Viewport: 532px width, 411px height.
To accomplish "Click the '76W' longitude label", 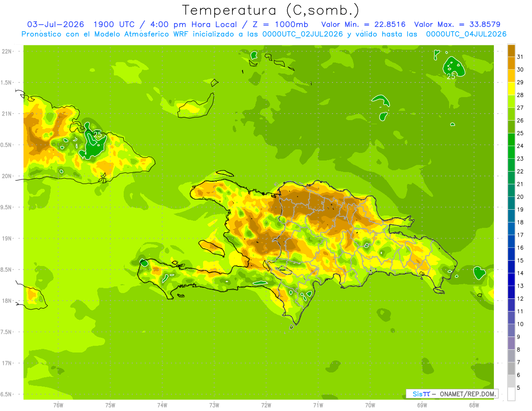I will tap(58, 405).
